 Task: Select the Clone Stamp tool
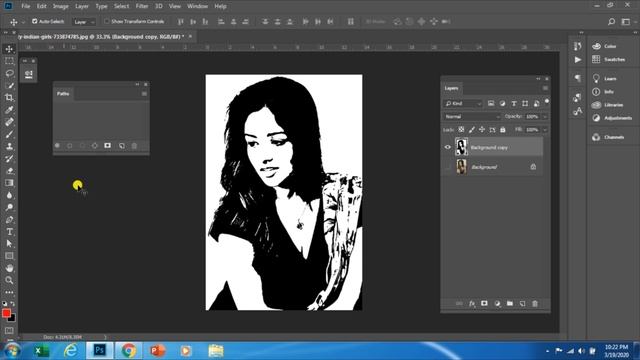pyautogui.click(x=9, y=147)
